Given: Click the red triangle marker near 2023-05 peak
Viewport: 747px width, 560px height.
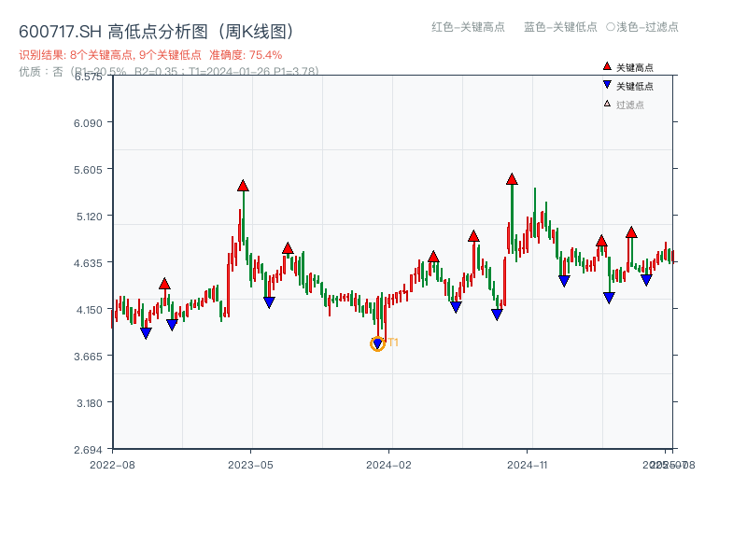Looking at the screenshot, I should (x=241, y=188).
